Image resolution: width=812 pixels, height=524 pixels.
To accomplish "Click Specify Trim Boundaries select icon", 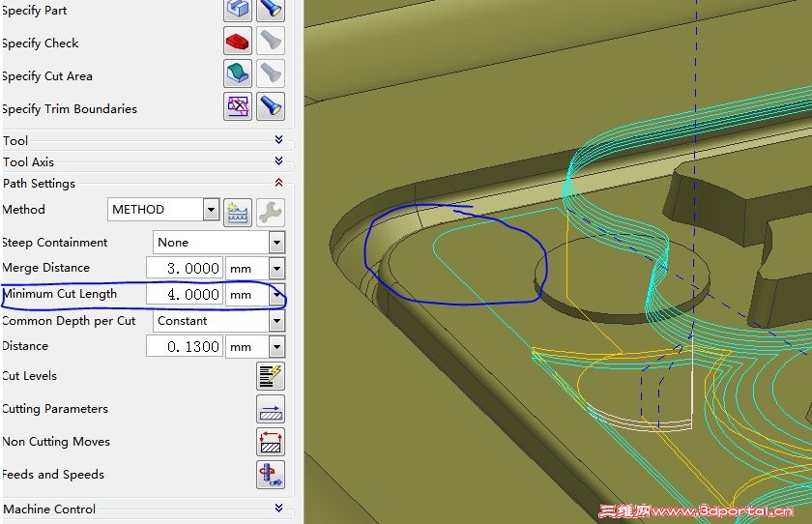I will click(x=238, y=106).
